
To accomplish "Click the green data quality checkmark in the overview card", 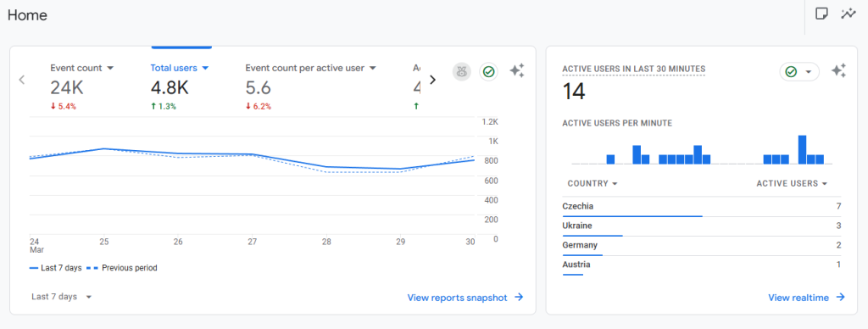I will click(x=488, y=71).
